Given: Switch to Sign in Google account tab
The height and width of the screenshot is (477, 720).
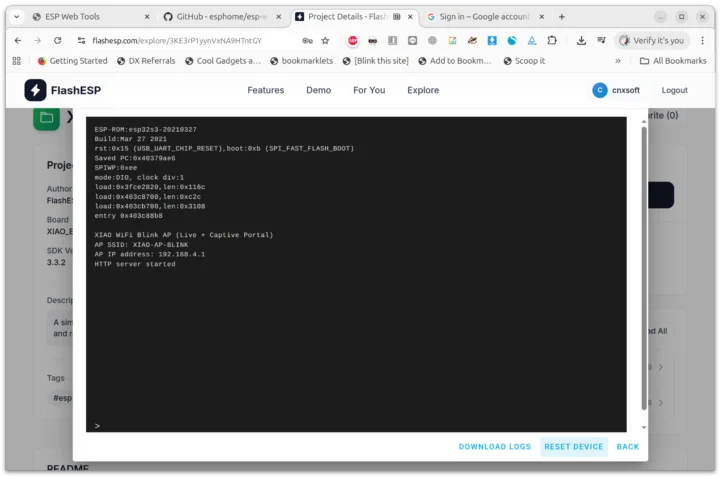Looking at the screenshot, I should click(484, 17).
